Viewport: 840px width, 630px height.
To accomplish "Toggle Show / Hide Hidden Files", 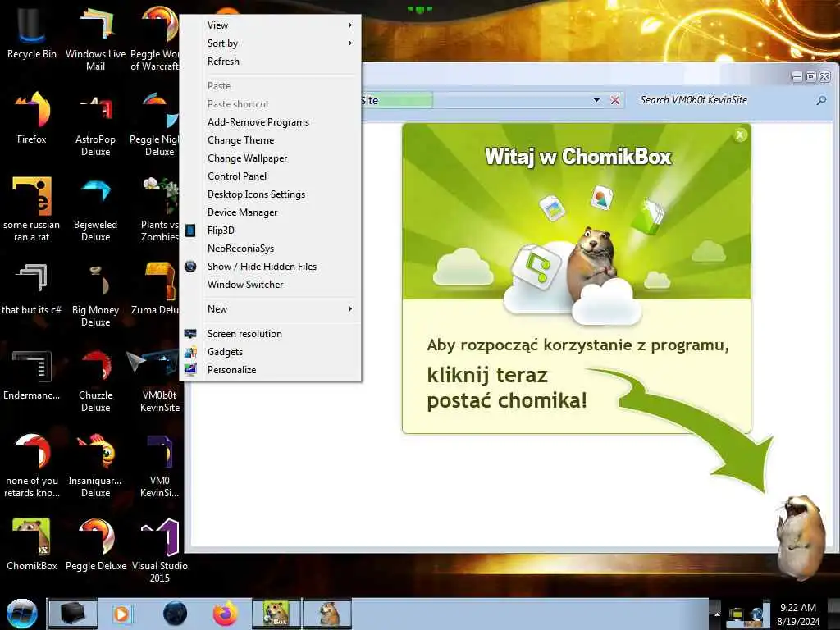I will point(271,267).
